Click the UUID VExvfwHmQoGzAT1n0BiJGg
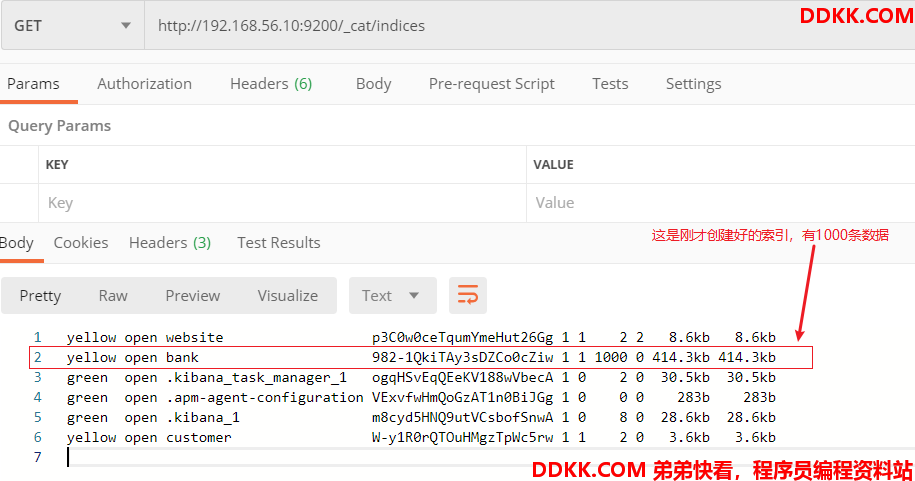Viewport: 915px width, 481px height. click(462, 398)
